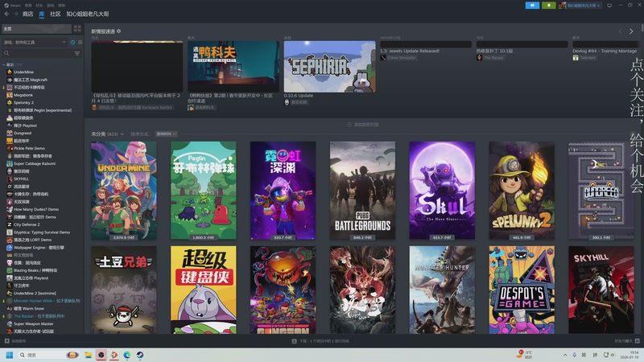The height and width of the screenshot is (362, 644).
Task: Select UnderMine 2 [testmine] in sidebar
Action: pyautogui.click(x=35, y=294)
